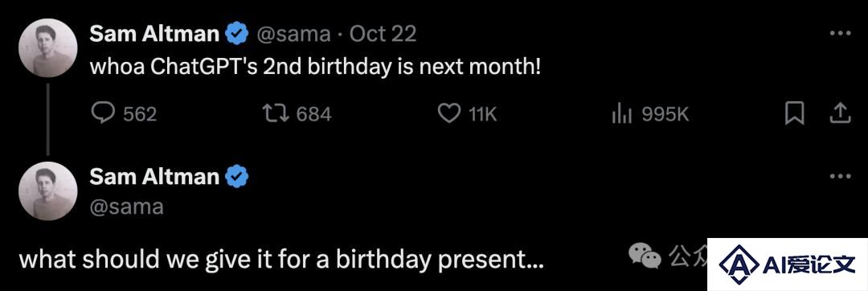The height and width of the screenshot is (291, 868).
Task: Click the @sama handle beside Oct 22
Action: (x=293, y=35)
